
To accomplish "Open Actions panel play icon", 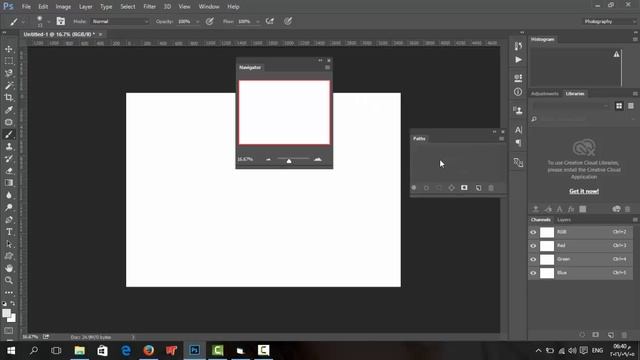I will (x=518, y=60).
